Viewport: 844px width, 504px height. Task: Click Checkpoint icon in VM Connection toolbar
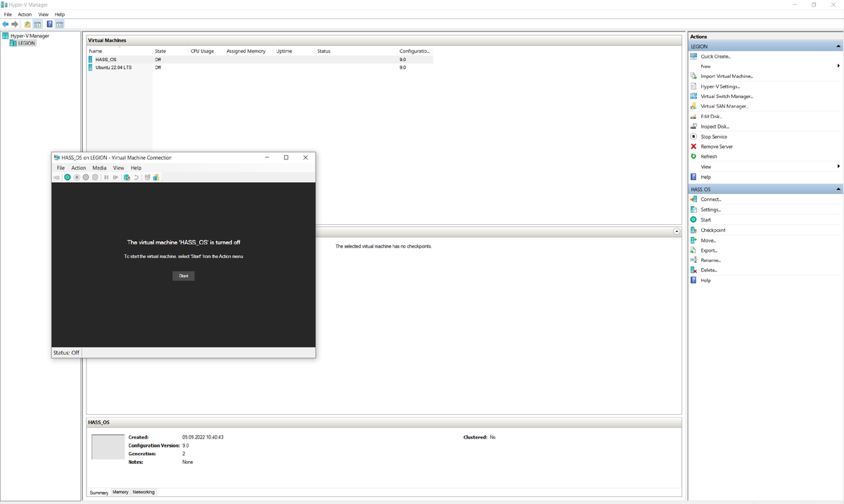tap(127, 177)
